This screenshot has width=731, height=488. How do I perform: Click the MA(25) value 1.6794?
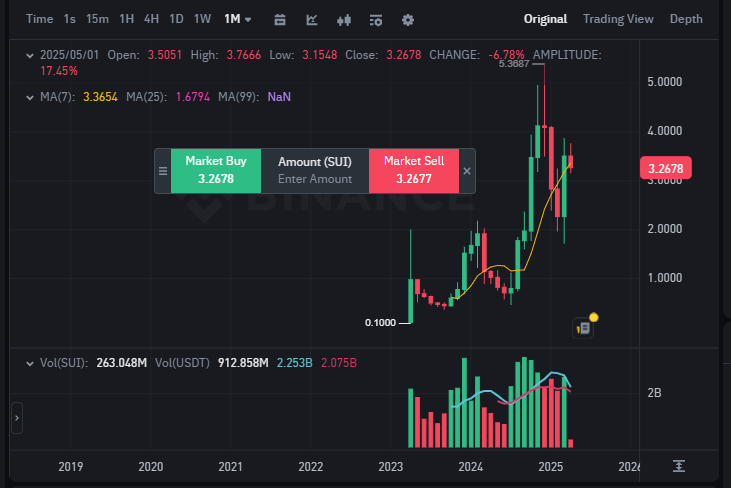(193, 97)
